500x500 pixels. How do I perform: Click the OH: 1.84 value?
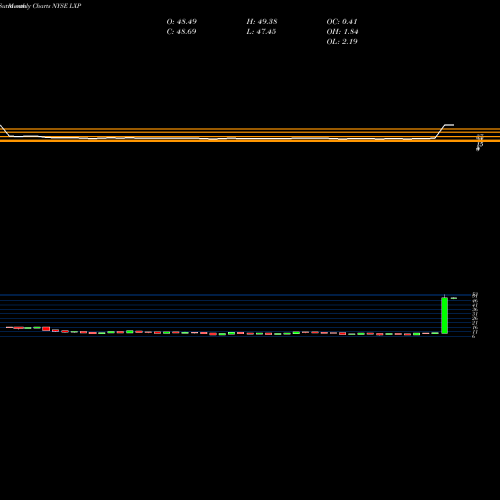342,32
